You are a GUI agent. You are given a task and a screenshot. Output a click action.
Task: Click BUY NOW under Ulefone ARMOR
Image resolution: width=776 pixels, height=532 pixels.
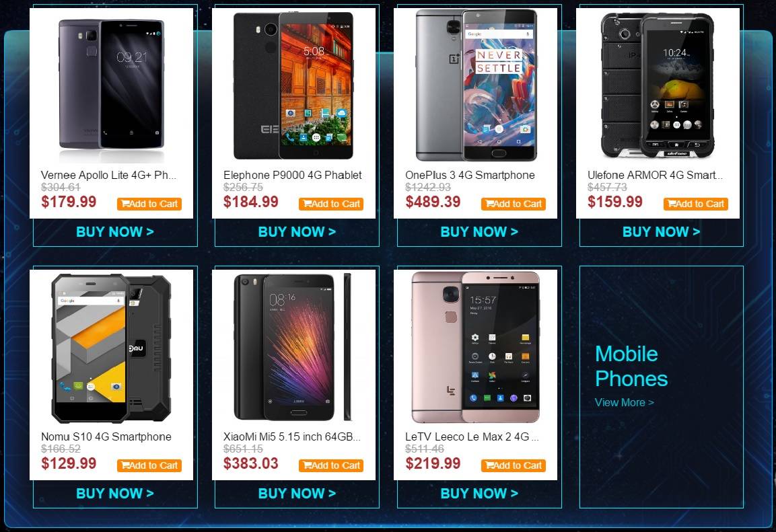(661, 232)
